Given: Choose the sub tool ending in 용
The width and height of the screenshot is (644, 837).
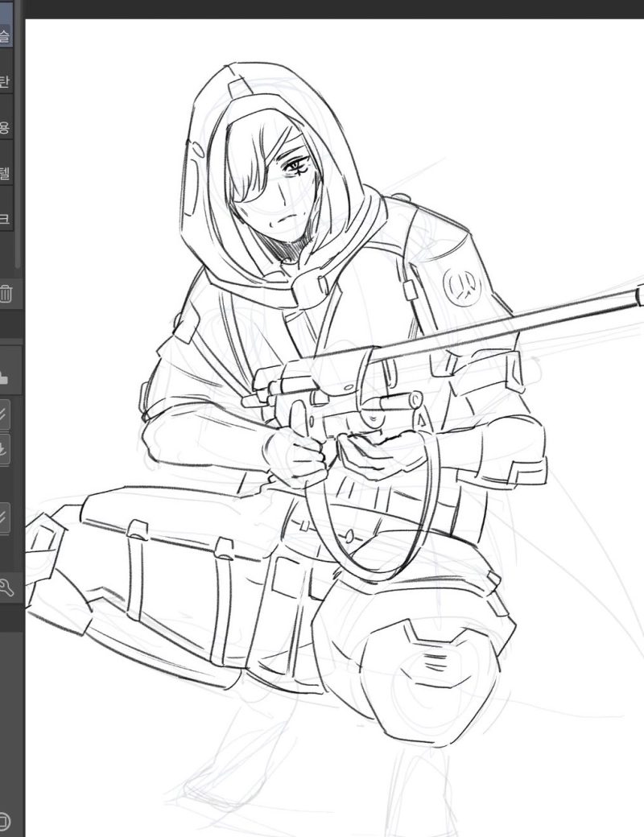Looking at the screenshot, I should [6, 127].
